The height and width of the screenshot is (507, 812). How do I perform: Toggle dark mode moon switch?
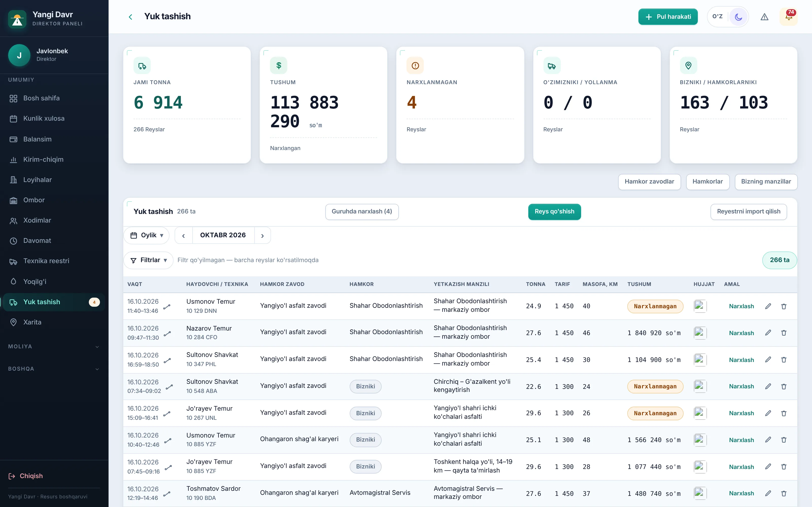tap(738, 17)
